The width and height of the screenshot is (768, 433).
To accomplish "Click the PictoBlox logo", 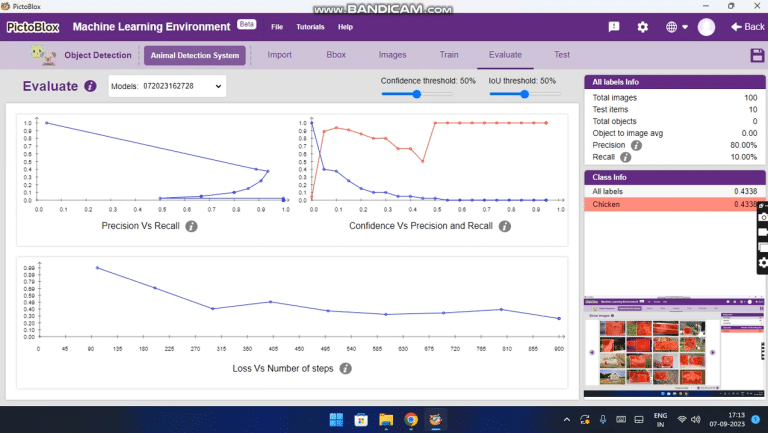I will pyautogui.click(x=33, y=27).
